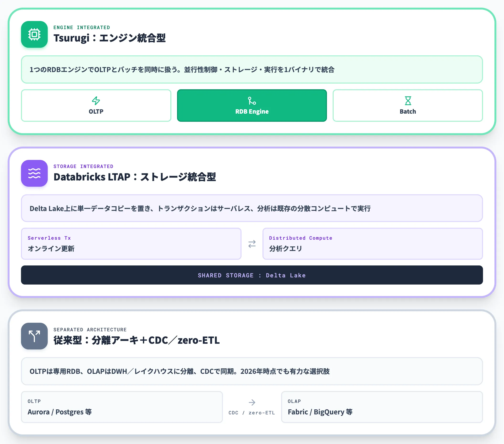Click the right arrow above CDC / zero-ETL
504x444 pixels.
pos(252,402)
